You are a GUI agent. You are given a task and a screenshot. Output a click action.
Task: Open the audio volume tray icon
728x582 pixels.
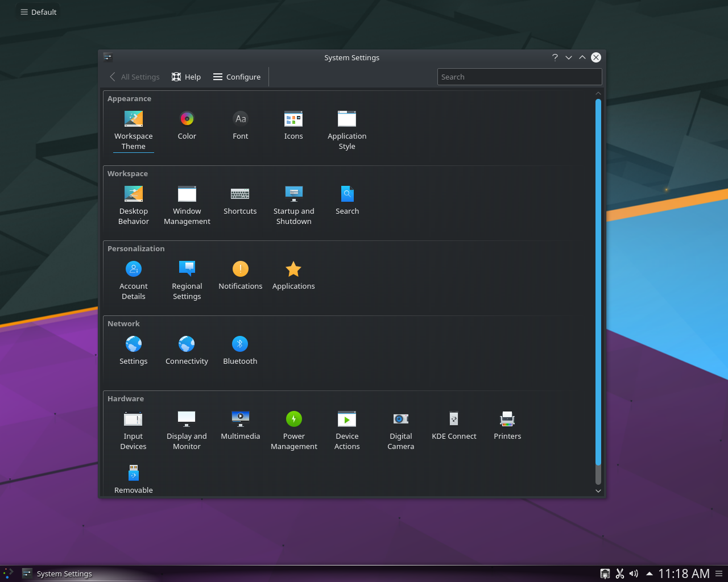pos(634,573)
